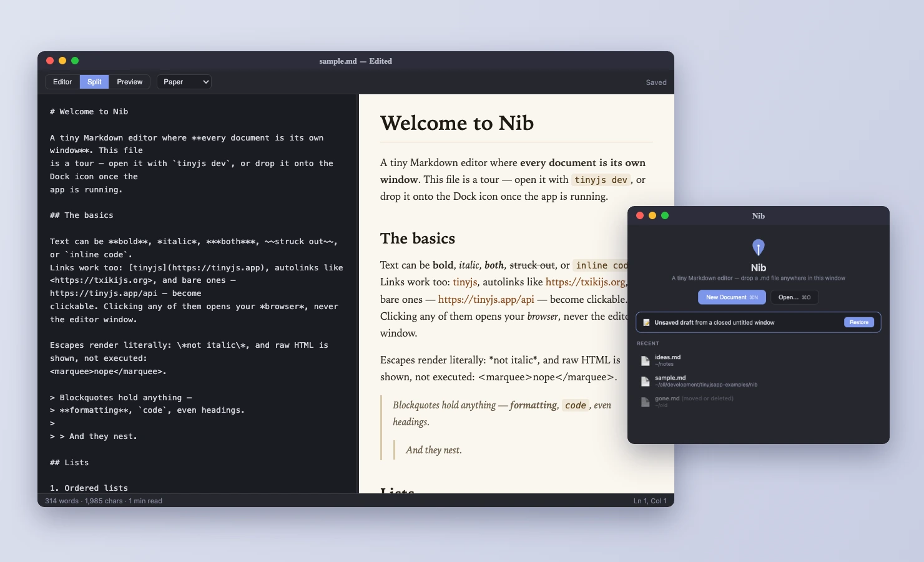The height and width of the screenshot is (562, 924).
Task: Restore the unsaved draft
Action: tap(859, 322)
